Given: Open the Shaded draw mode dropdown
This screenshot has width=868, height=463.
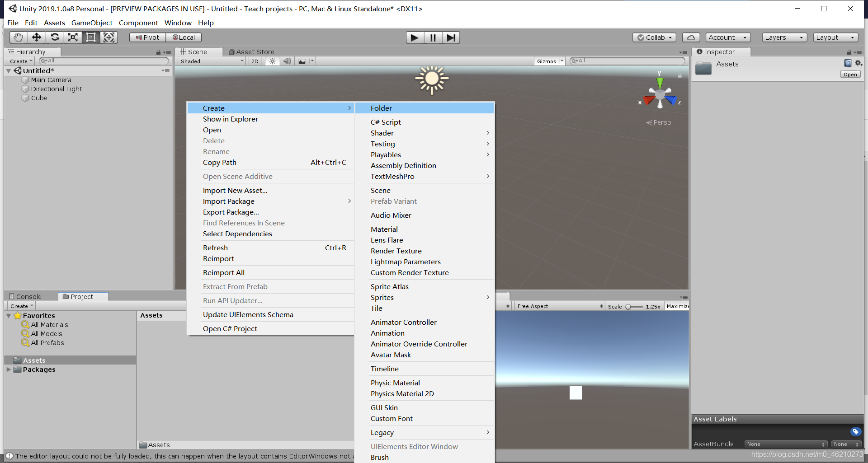Looking at the screenshot, I should (212, 61).
